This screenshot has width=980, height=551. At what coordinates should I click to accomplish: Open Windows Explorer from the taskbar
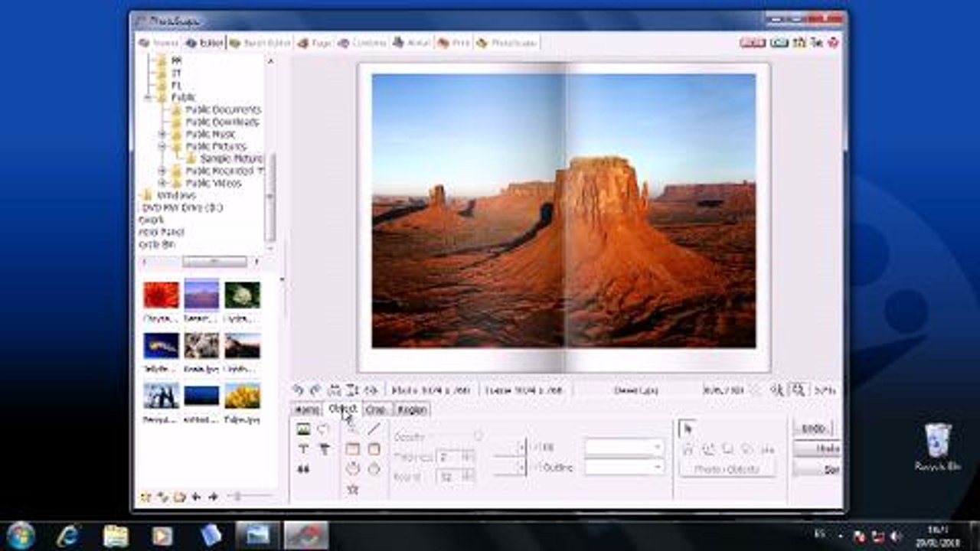[116, 535]
